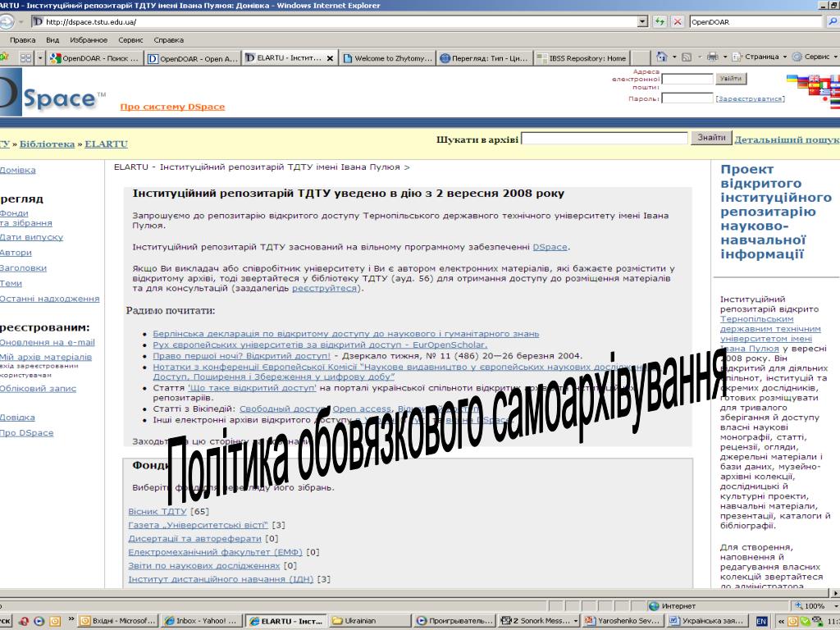Image resolution: width=840 pixels, height=630 pixels.
Task: Open Inbox - Yahoo! taskbar button
Action: pyautogui.click(x=201, y=620)
